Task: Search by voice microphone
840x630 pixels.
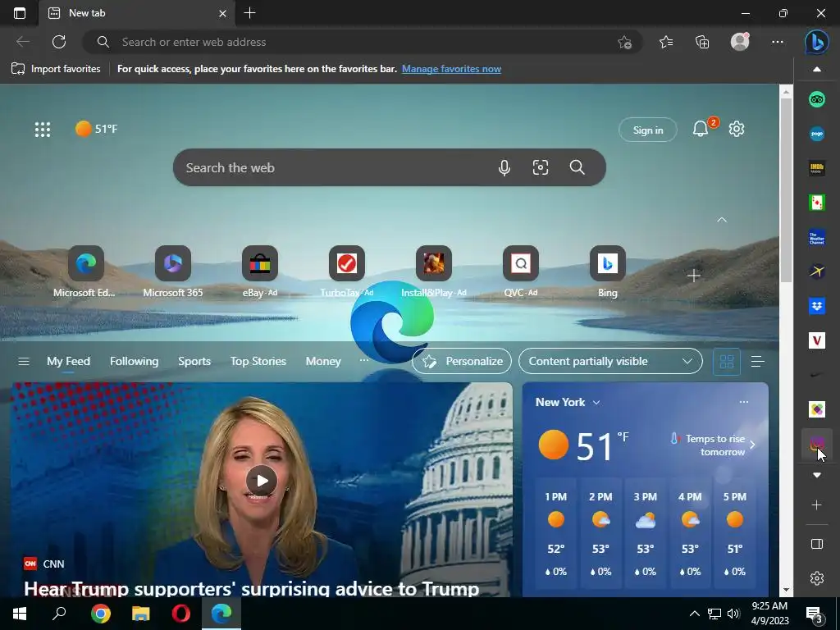Action: (x=504, y=167)
